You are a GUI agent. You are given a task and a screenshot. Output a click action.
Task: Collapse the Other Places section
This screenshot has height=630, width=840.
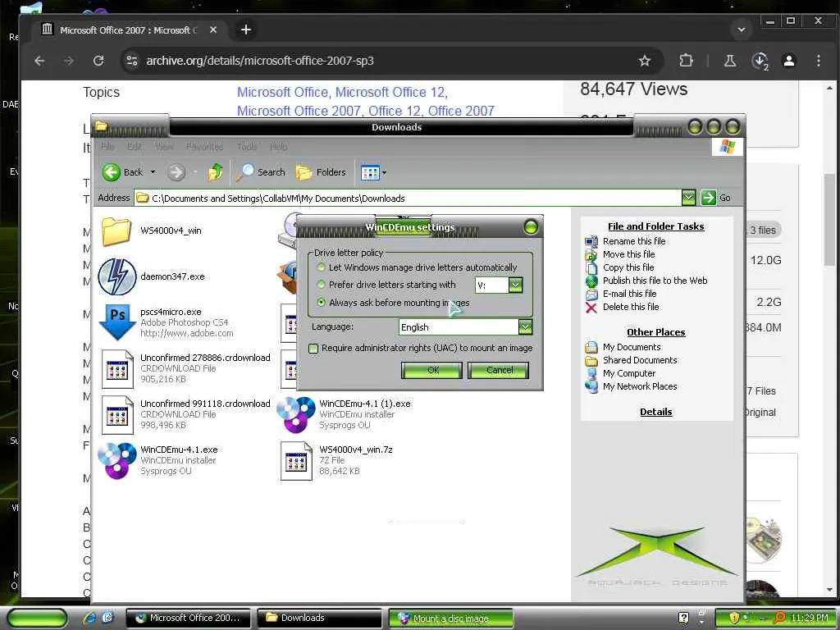coord(655,332)
